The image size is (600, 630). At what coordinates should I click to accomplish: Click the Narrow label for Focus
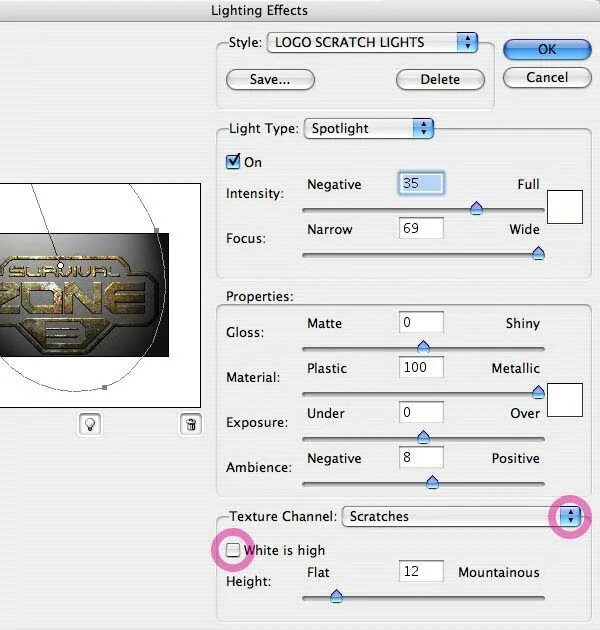(330, 229)
